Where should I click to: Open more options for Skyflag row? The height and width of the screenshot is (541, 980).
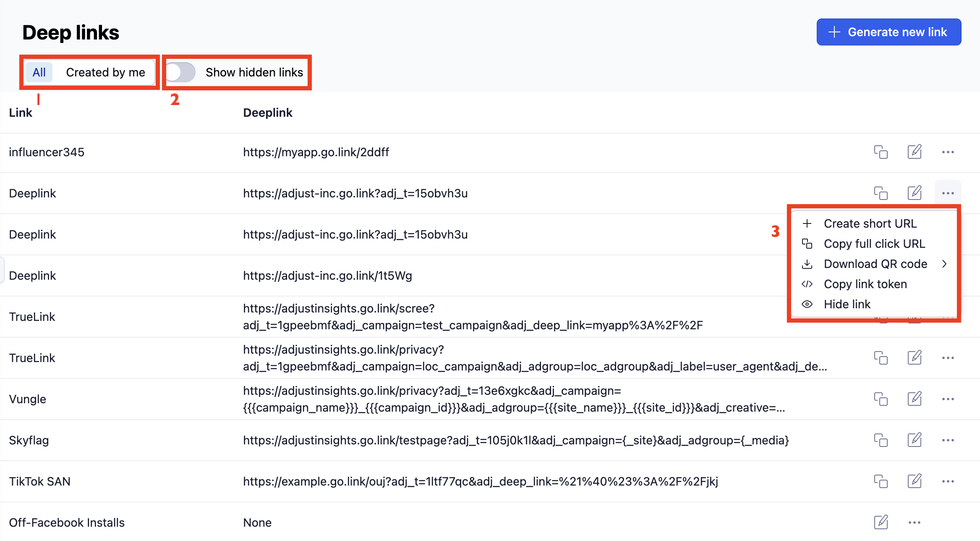pyautogui.click(x=948, y=440)
